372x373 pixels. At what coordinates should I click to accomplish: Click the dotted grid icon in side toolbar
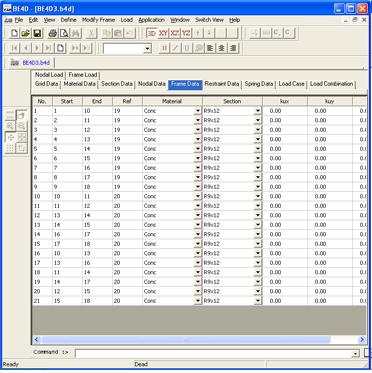[x=10, y=148]
